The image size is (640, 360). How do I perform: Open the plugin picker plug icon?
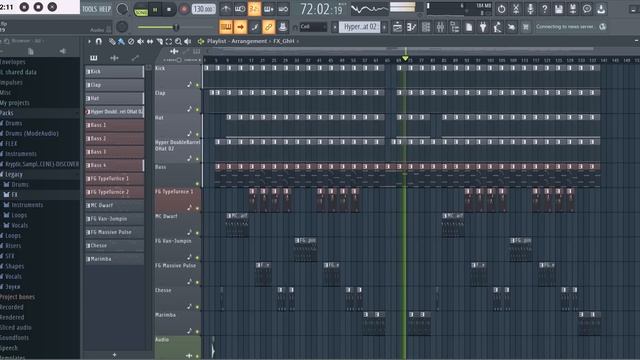click(483, 27)
